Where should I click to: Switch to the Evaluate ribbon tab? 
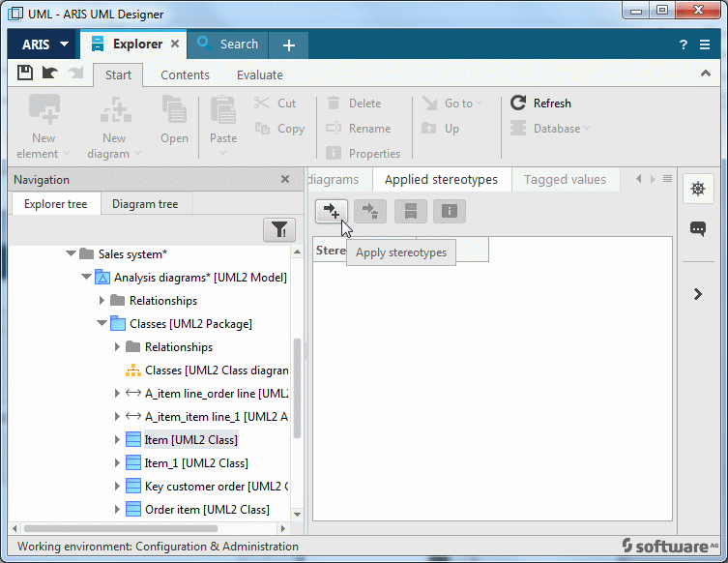[x=259, y=74]
